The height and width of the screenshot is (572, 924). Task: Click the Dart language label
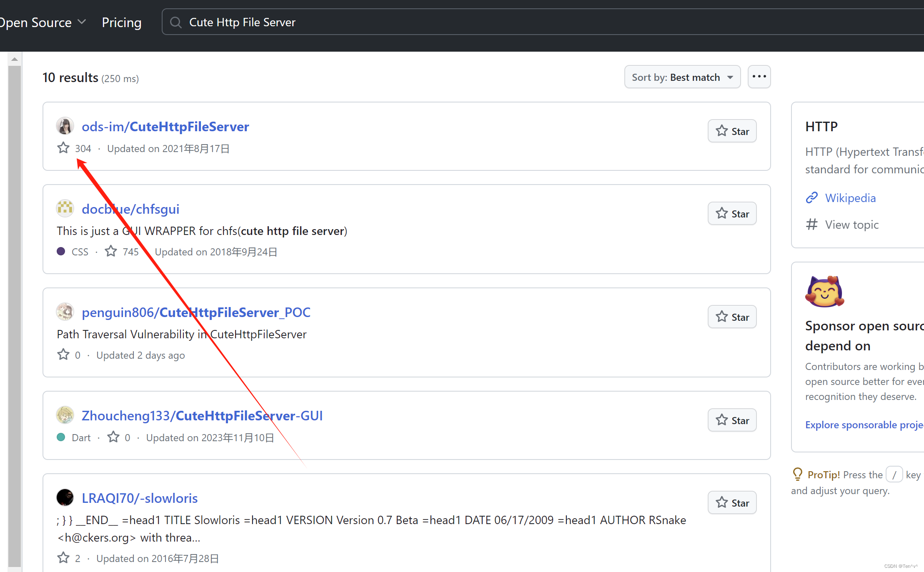coord(81,438)
